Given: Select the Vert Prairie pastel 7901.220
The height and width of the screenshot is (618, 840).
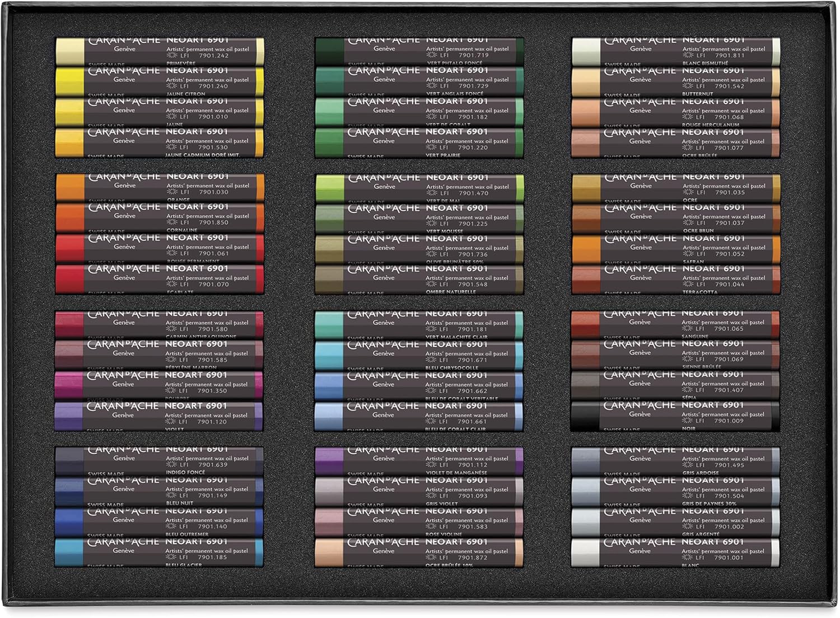Looking at the screenshot, I should coord(419,143).
